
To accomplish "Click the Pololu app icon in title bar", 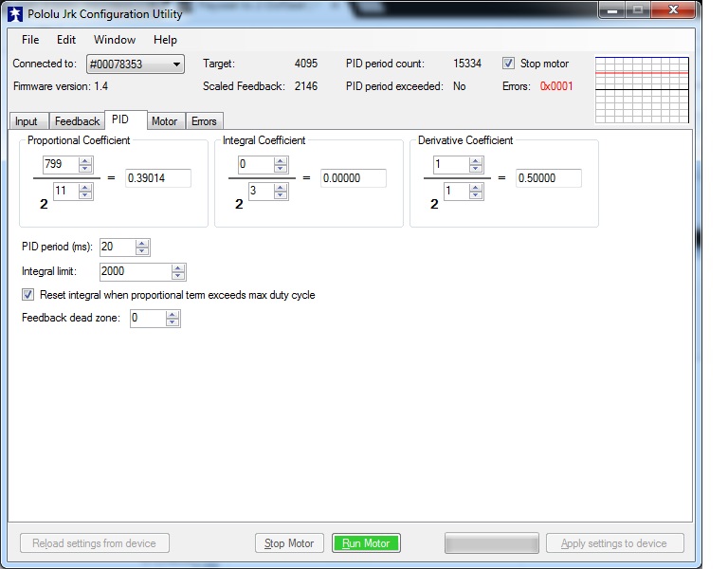I will [x=15, y=14].
